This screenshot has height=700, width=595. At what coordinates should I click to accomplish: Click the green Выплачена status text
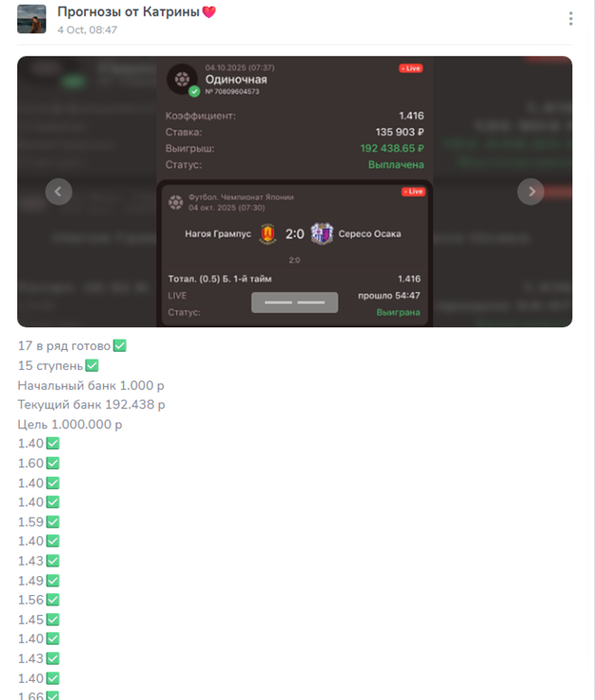point(396,165)
